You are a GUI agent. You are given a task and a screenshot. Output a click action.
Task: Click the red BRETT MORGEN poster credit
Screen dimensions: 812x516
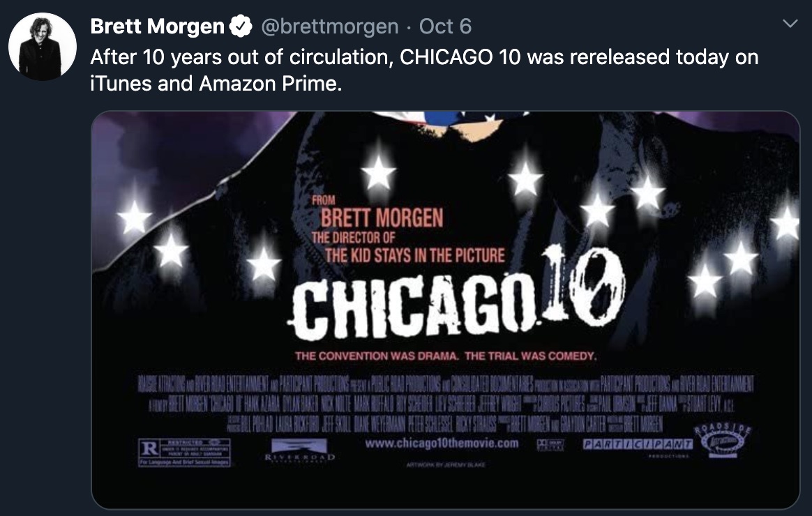point(382,218)
